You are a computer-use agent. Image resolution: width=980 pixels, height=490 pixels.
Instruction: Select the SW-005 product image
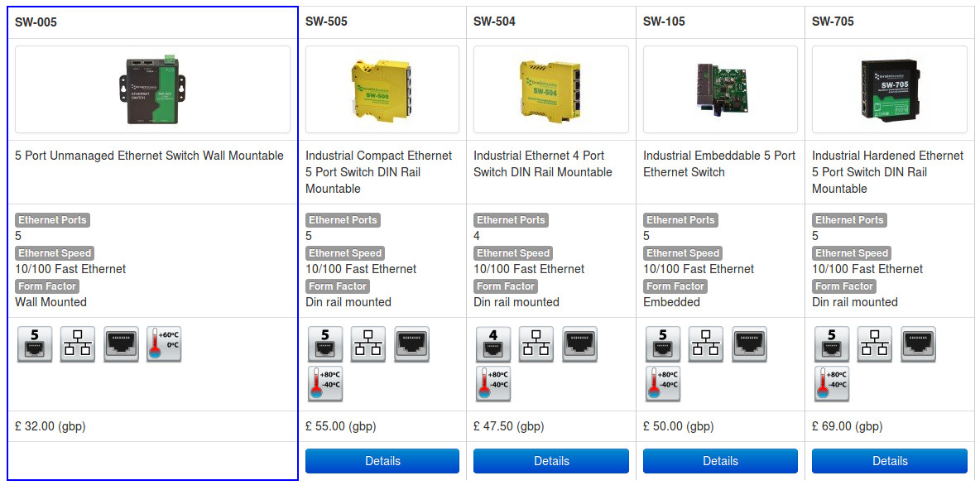(153, 89)
